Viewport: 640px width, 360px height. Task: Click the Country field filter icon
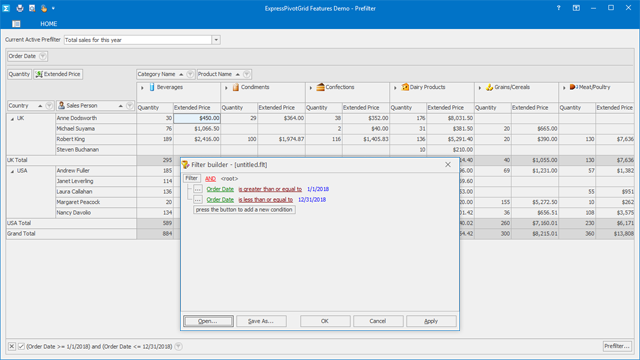[x=49, y=106]
